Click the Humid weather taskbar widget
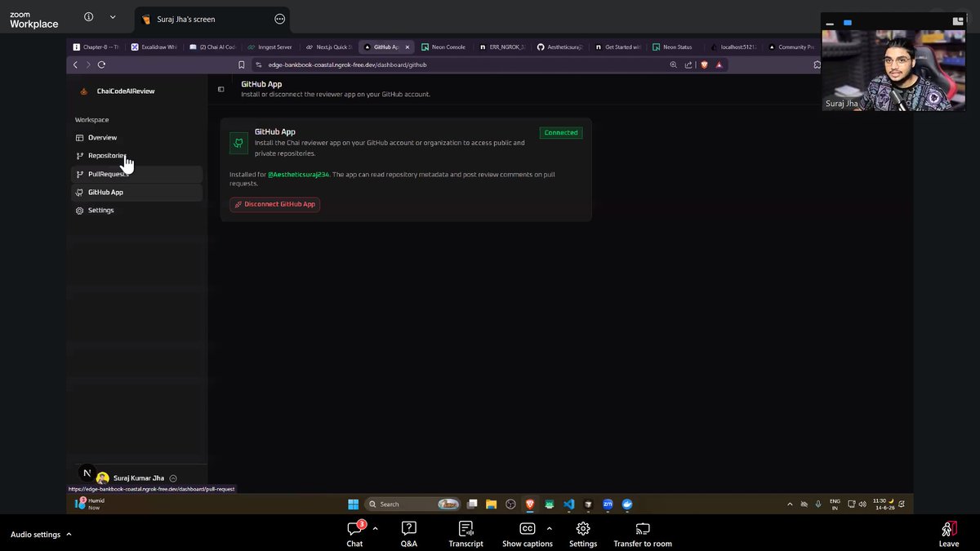980x551 pixels. [x=88, y=504]
